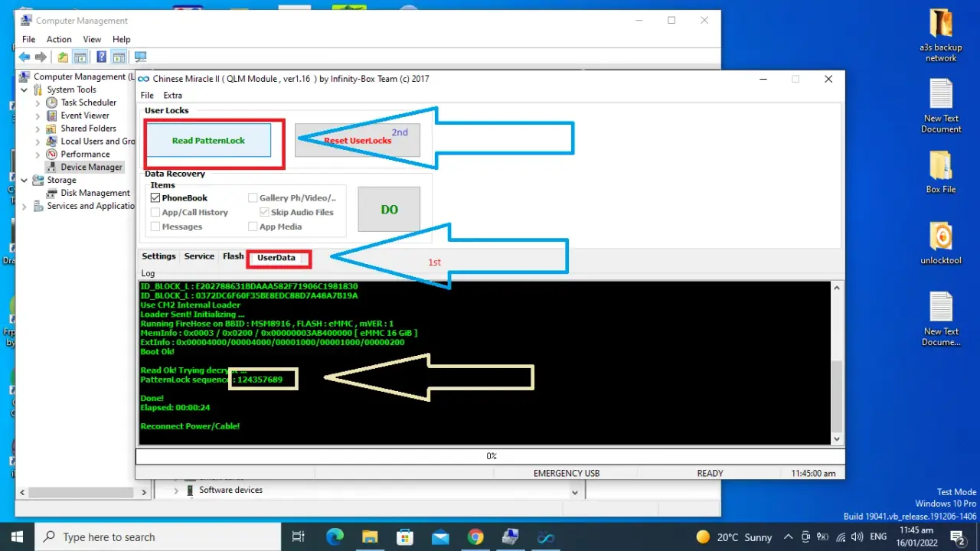Click the Forward arrow in Computer Management toolbar

41,57
